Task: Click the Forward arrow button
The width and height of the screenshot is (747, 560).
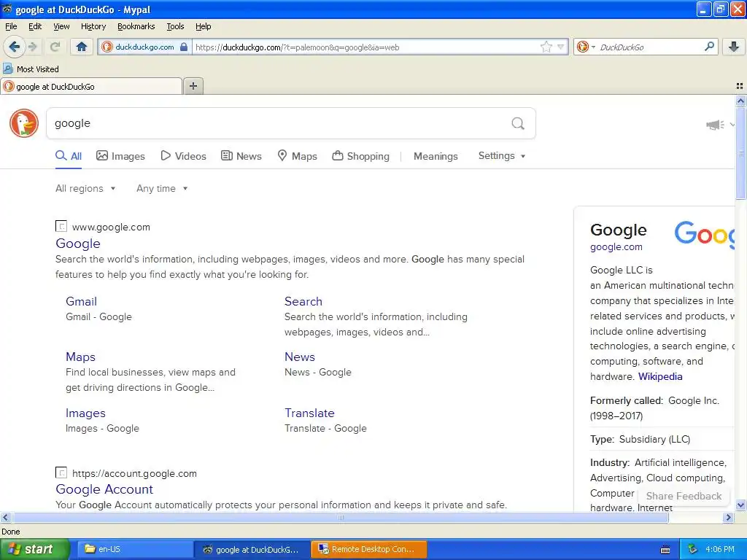Action: pos(33,47)
